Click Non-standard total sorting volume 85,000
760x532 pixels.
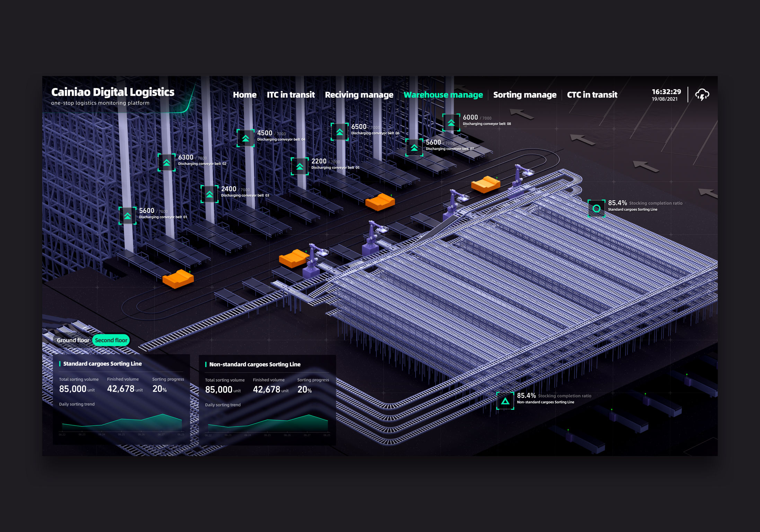219,389
